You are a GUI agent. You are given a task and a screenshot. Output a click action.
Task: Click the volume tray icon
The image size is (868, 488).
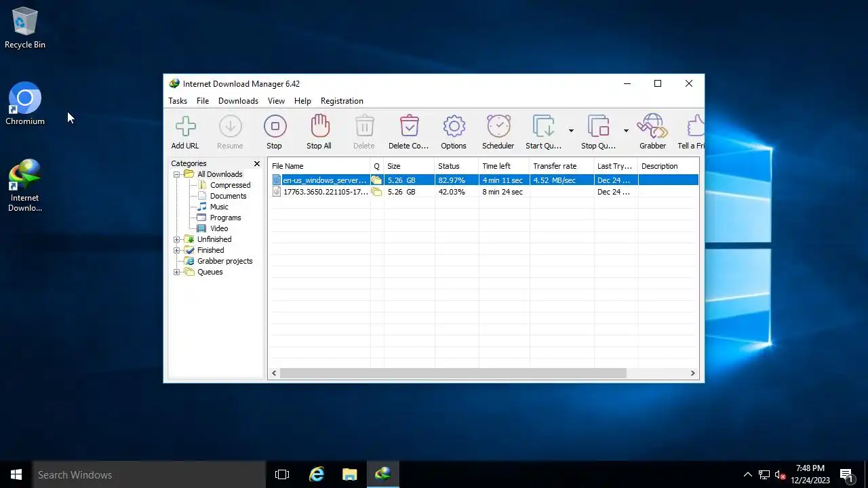(781, 474)
